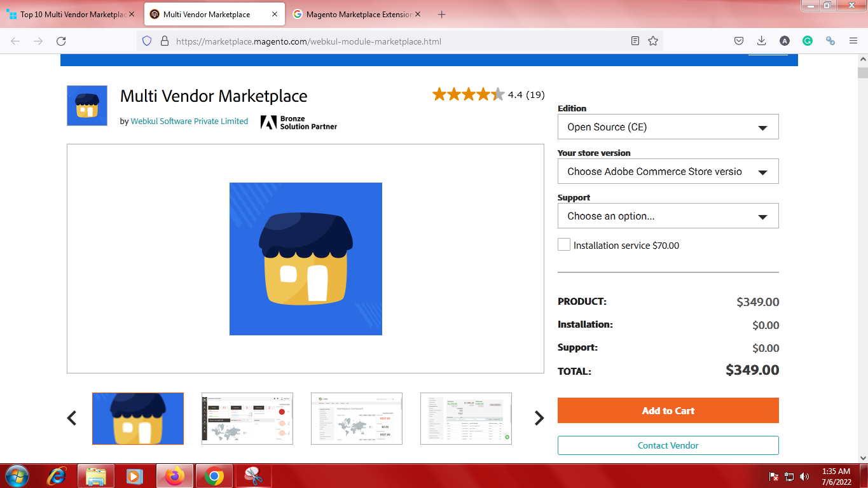The width and height of the screenshot is (868, 488).
Task: Click the Firefox account avatar icon
Action: [x=785, y=41]
